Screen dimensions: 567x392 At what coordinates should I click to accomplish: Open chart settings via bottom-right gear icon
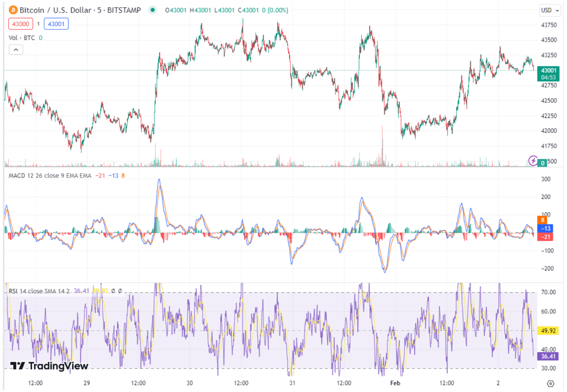550,384
